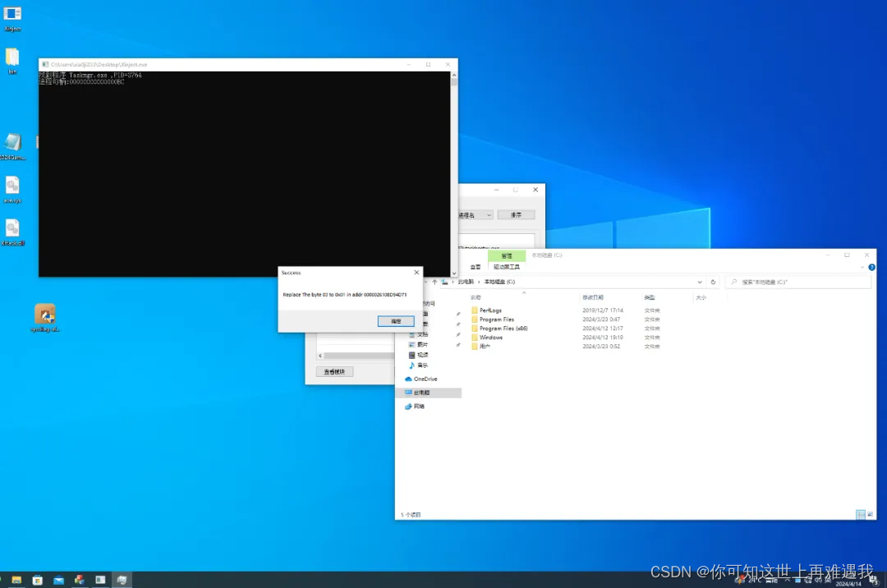
Task: Select the Windows folder
Action: pos(487,338)
